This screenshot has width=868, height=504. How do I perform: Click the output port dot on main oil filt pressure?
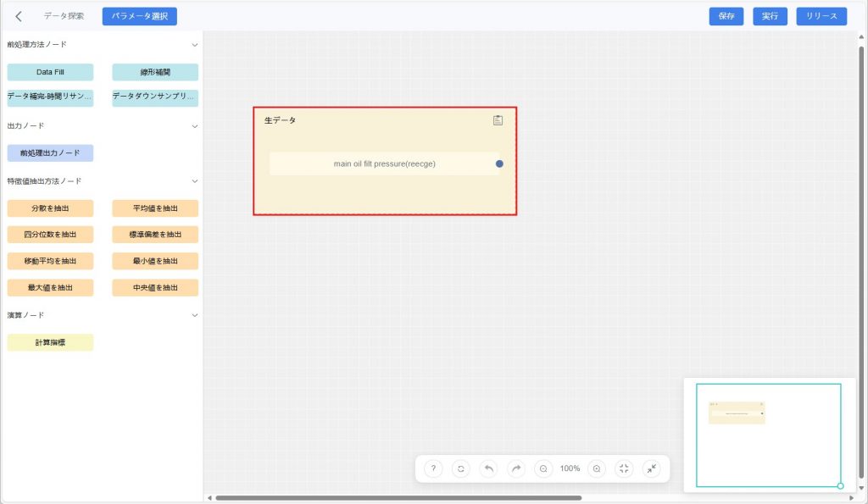tap(499, 163)
